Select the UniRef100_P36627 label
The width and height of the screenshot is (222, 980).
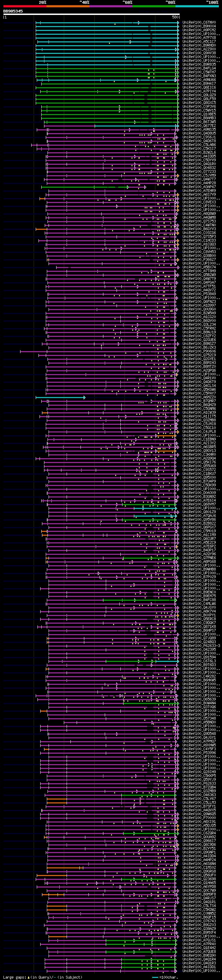199,259
